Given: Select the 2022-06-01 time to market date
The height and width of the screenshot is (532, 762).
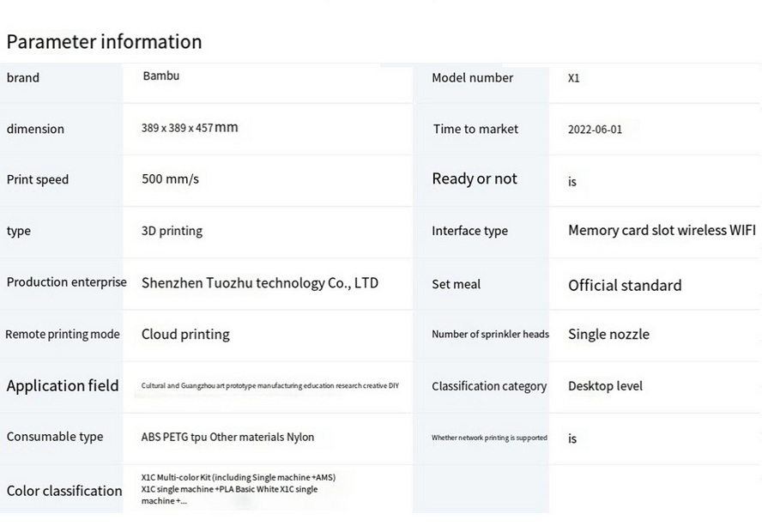Looking at the screenshot, I should [595, 130].
